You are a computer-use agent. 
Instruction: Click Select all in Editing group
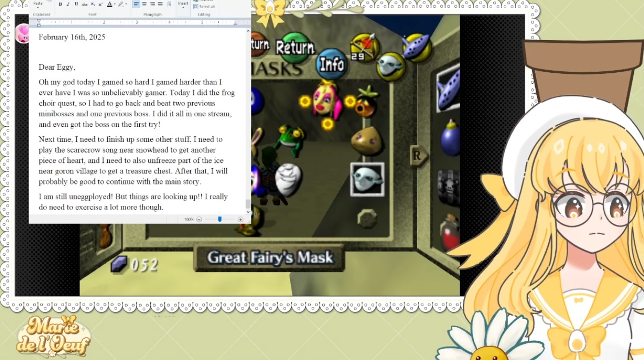(204, 7)
